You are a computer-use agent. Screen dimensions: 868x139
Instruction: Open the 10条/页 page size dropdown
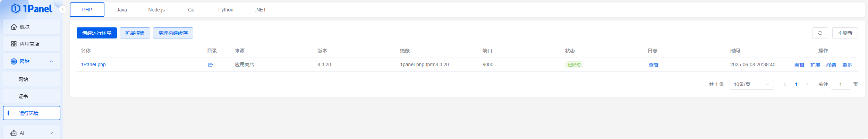coord(751,84)
